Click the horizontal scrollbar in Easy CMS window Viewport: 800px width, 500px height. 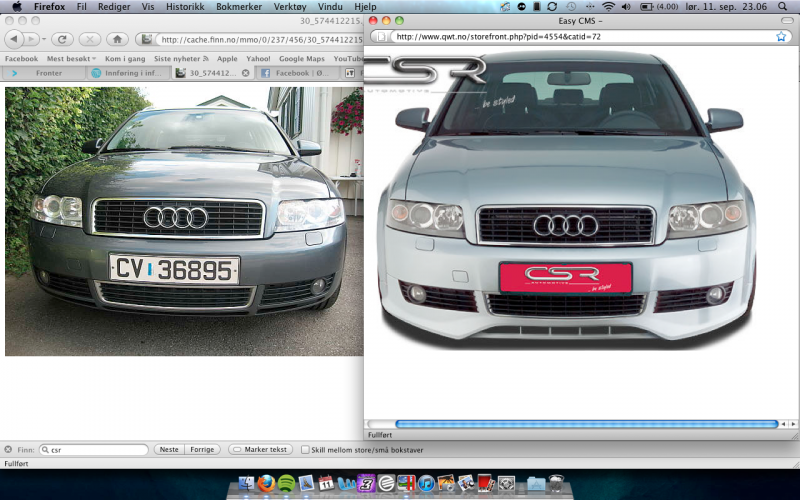click(x=586, y=424)
